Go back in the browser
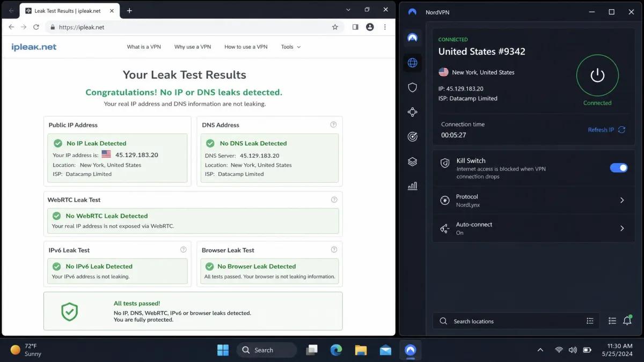Screen dimensions: 644x362 (x=11, y=27)
